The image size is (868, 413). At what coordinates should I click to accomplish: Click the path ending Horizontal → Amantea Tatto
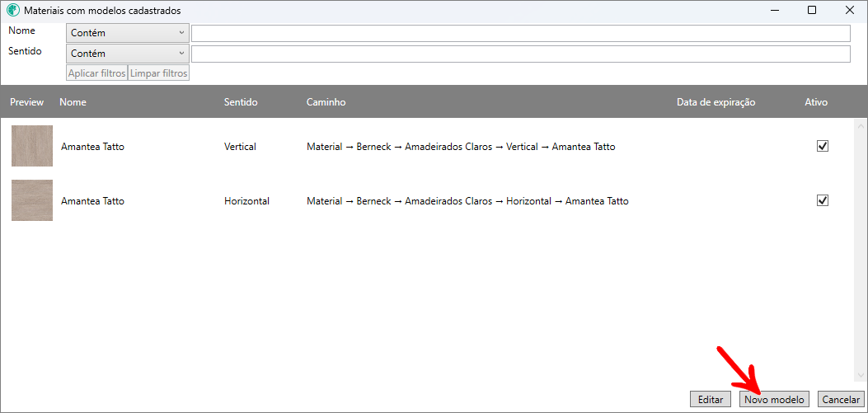pyautogui.click(x=467, y=201)
